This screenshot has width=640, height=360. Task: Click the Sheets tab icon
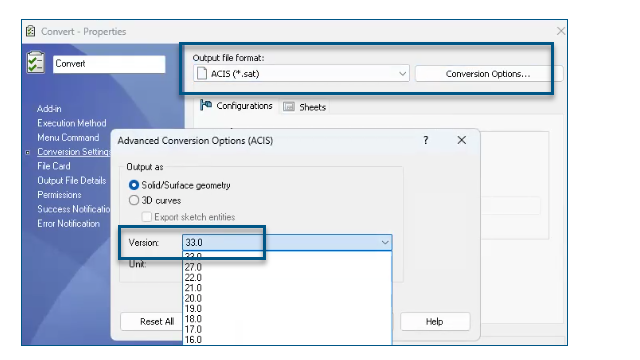point(289,107)
